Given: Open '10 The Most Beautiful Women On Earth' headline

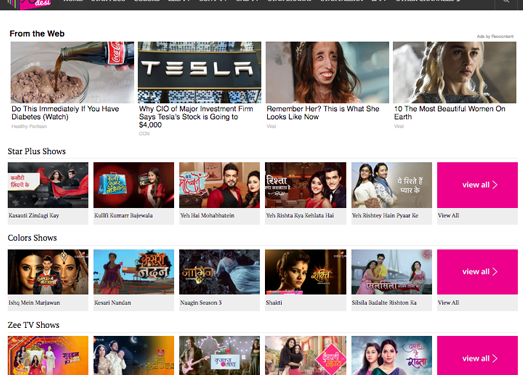Looking at the screenshot, I should [450, 113].
